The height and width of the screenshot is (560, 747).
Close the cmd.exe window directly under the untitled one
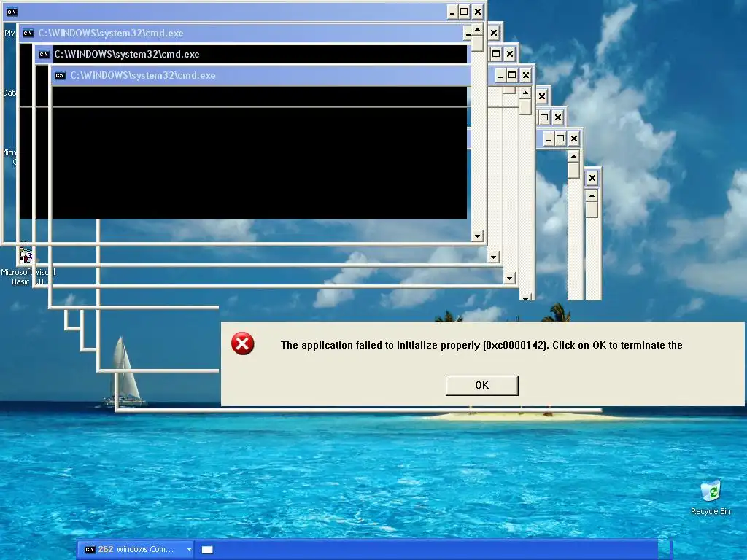pos(494,33)
